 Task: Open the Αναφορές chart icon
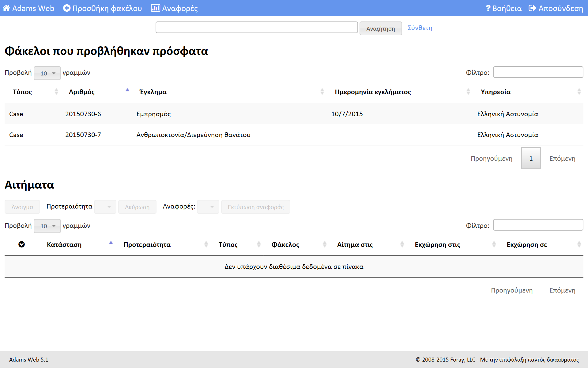click(155, 8)
